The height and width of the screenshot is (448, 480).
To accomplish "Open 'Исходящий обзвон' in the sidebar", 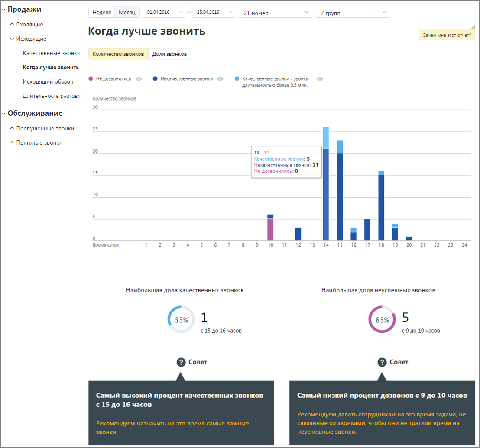I will (48, 82).
